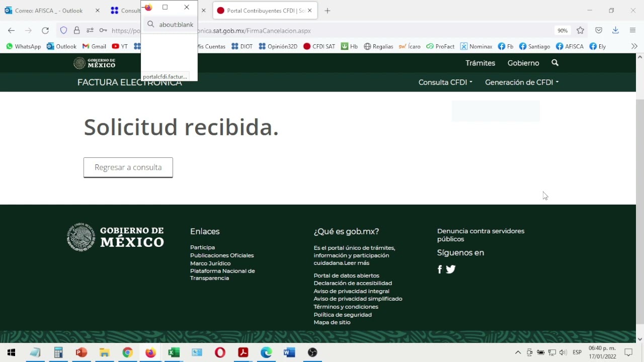Open the Trámites menu item

pyautogui.click(x=480, y=63)
